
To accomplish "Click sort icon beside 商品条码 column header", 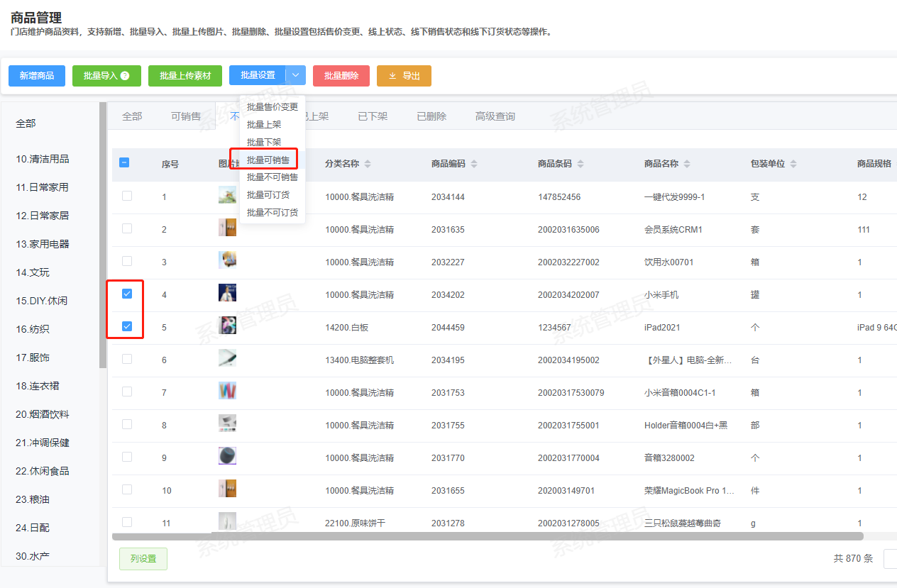I will tap(580, 164).
